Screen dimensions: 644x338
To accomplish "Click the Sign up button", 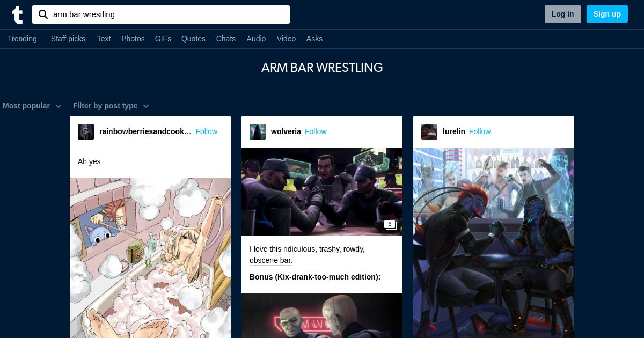I will tap(607, 14).
